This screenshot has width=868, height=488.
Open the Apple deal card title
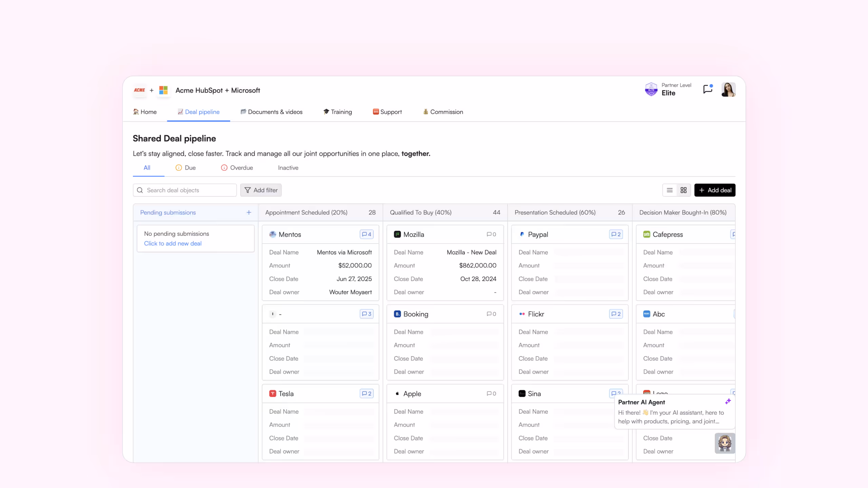pyautogui.click(x=412, y=394)
